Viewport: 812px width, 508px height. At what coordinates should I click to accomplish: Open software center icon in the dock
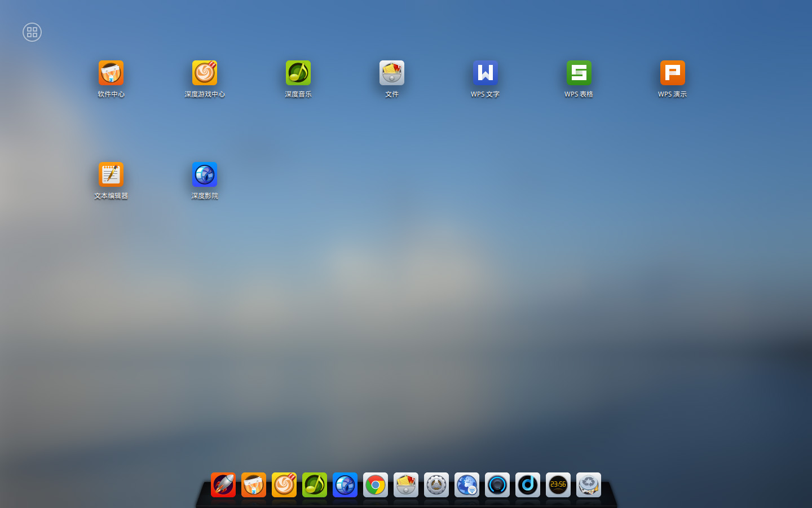[254, 485]
